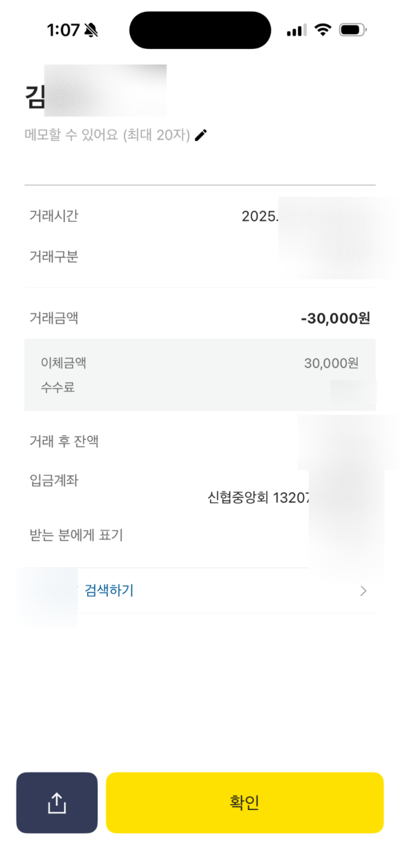This screenshot has height=868, width=400.
Task: Tap the cellular signal bars icon
Action: pos(296,30)
